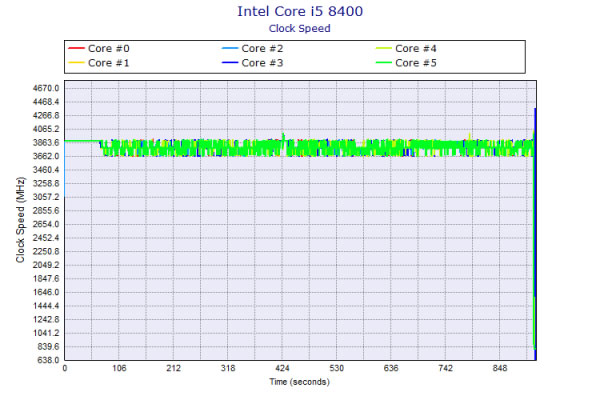Screen dimensions: 600x400
Task: Click the 3460.4 y-axis value
Action: pos(46,170)
